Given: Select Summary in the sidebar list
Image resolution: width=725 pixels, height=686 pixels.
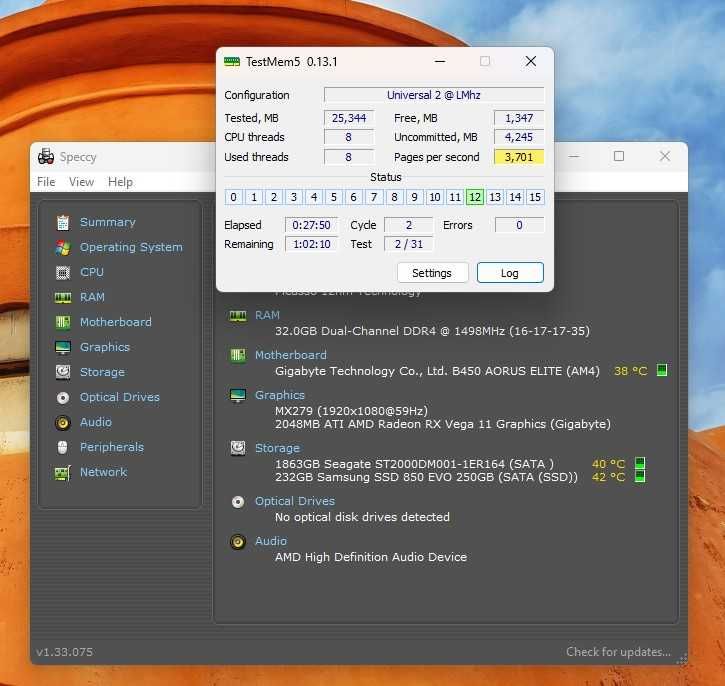Looking at the screenshot, I should tap(108, 222).
